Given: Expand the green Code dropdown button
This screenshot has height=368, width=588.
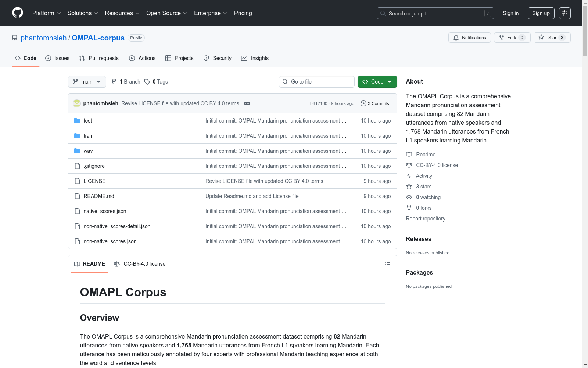Looking at the screenshot, I should pyautogui.click(x=377, y=82).
